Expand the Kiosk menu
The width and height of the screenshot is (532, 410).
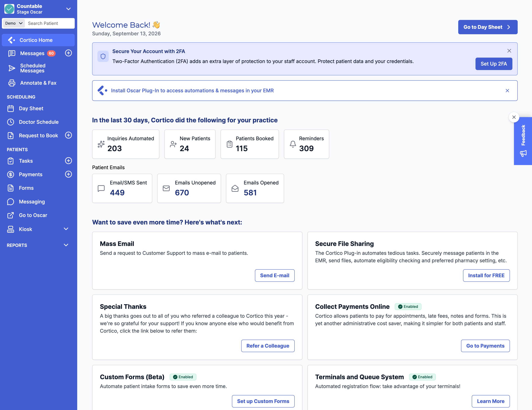point(66,229)
